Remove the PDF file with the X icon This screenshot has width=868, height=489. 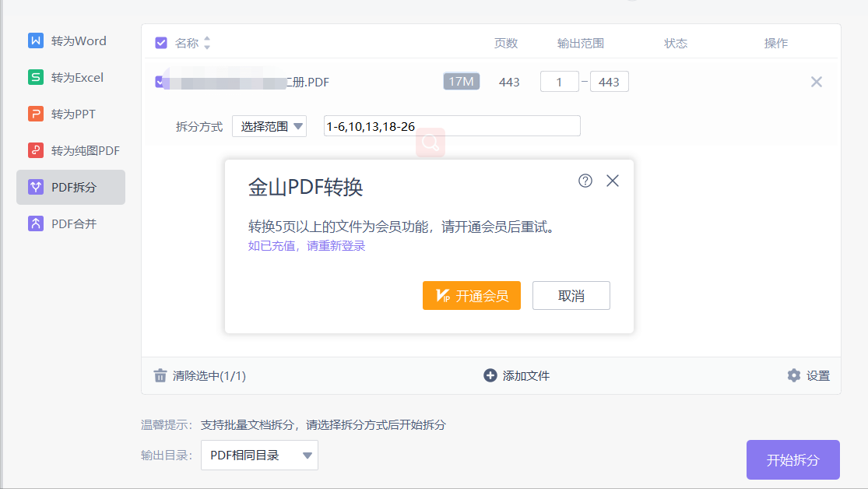click(x=816, y=82)
